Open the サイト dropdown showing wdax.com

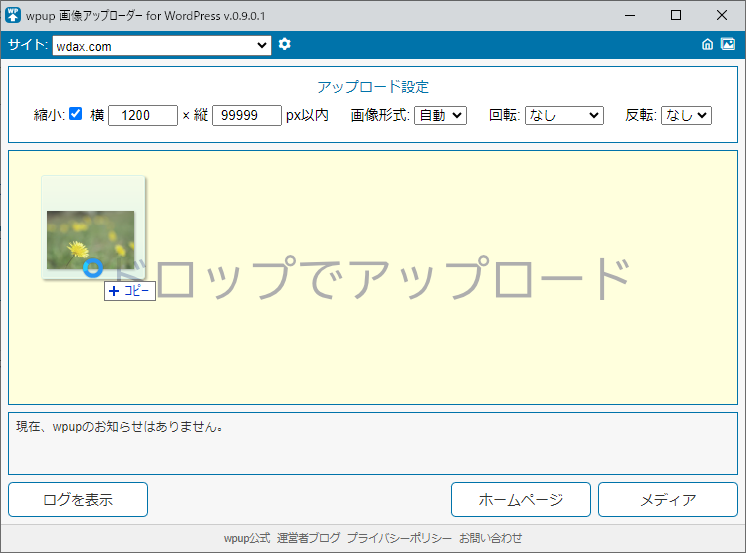[161, 45]
